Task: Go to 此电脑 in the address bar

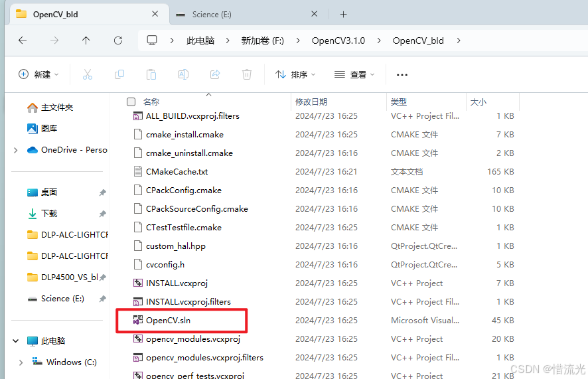Action: (x=200, y=40)
